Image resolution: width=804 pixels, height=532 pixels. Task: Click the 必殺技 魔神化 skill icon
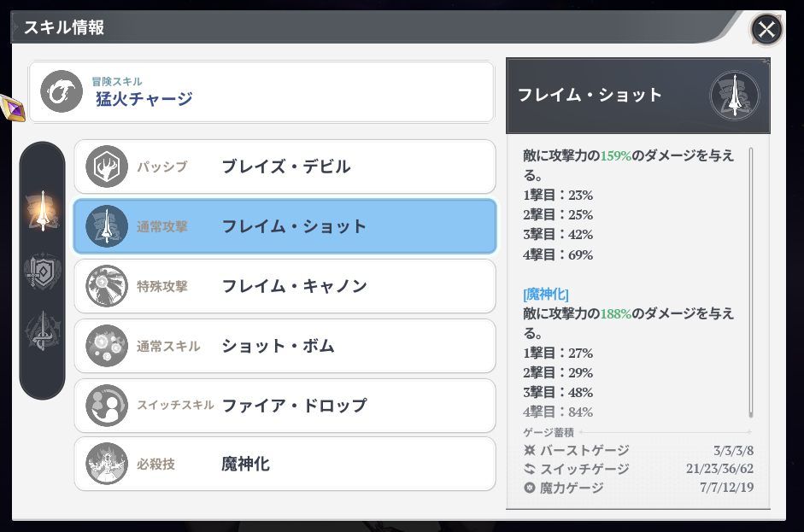pyautogui.click(x=107, y=465)
